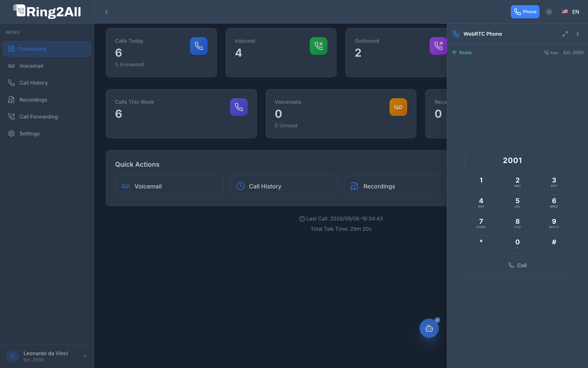Click the blue phone icon on Calls Today card
588x368 pixels.
click(x=199, y=46)
